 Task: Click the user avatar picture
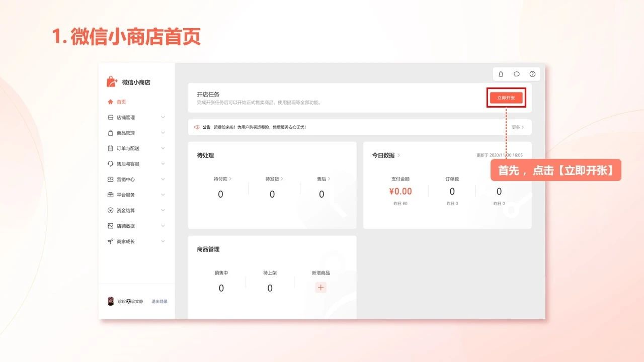(111, 301)
